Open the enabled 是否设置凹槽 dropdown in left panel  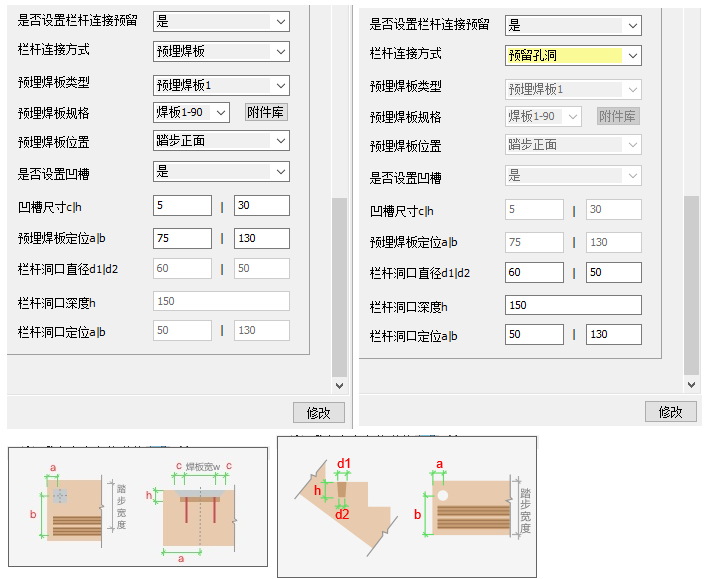[x=221, y=172]
